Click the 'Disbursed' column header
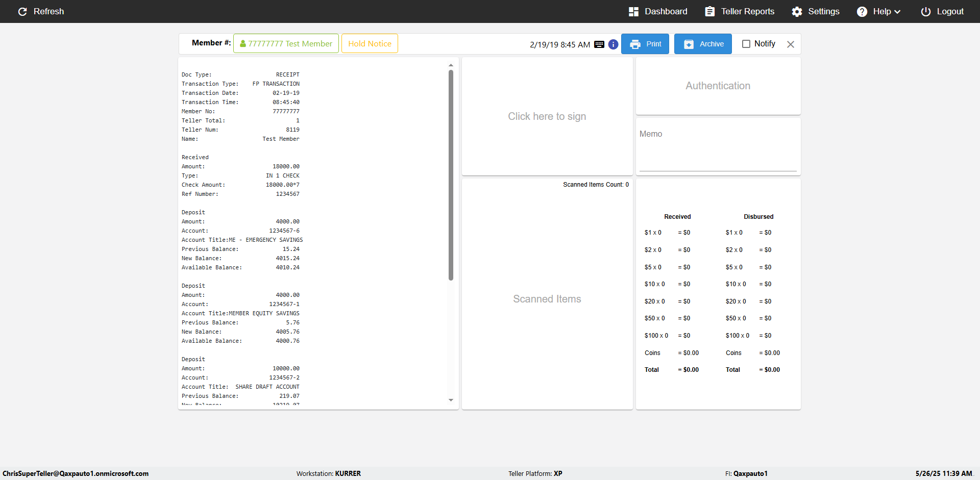This screenshot has height=480, width=980. [x=758, y=217]
